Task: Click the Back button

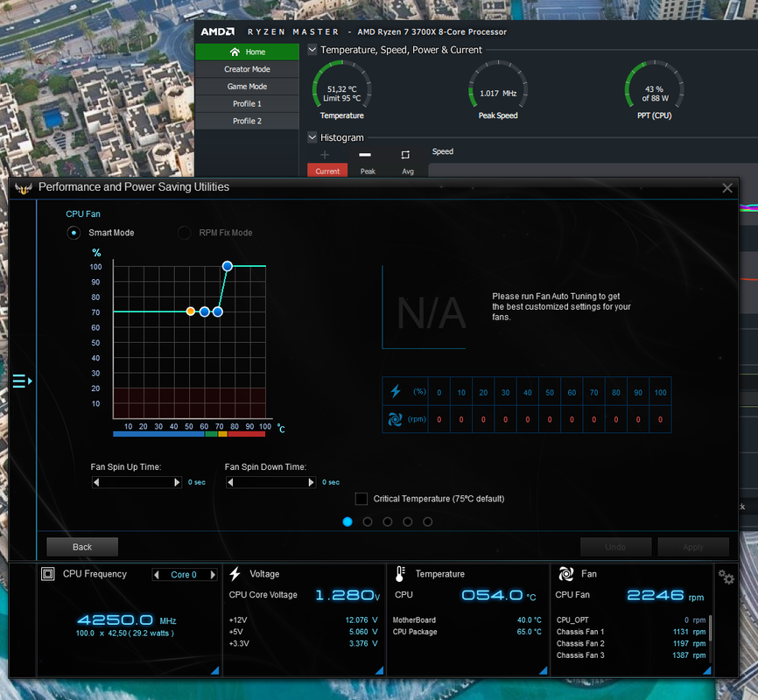Action: tap(82, 547)
